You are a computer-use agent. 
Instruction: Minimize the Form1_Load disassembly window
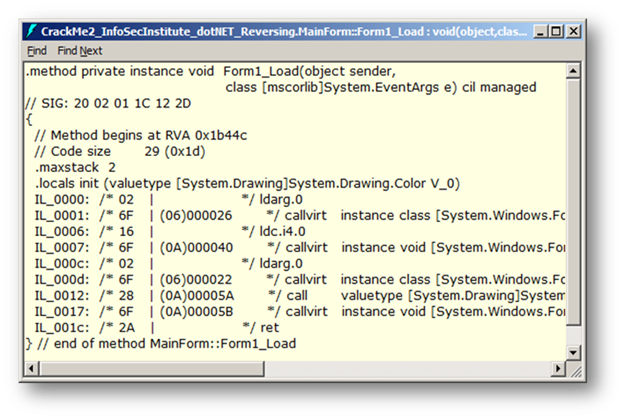tap(541, 32)
